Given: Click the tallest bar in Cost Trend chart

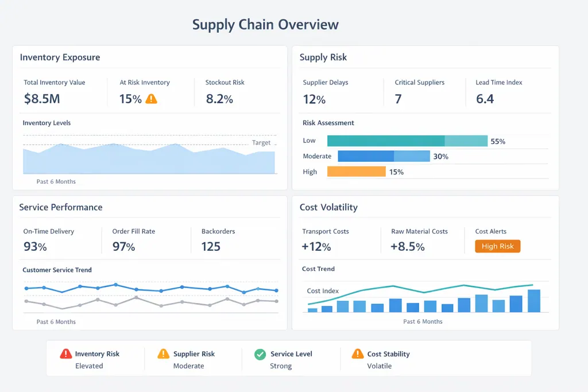Looking at the screenshot, I should pos(534,301).
